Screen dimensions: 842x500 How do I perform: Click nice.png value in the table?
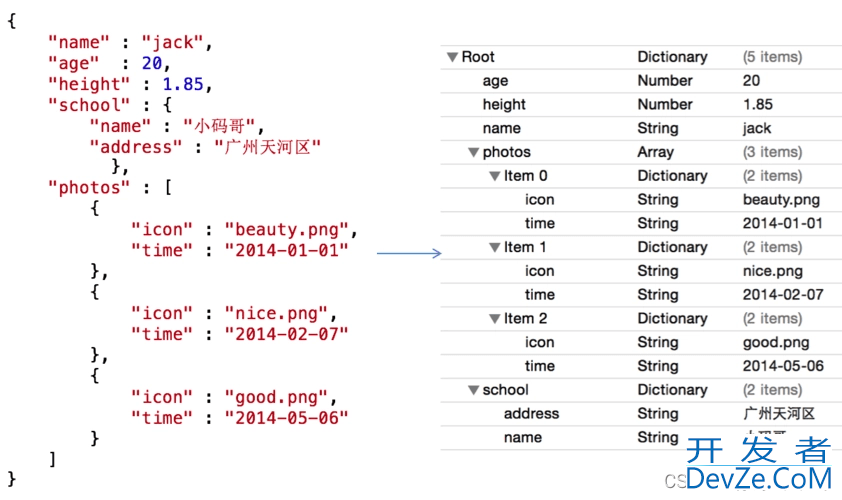click(x=773, y=272)
